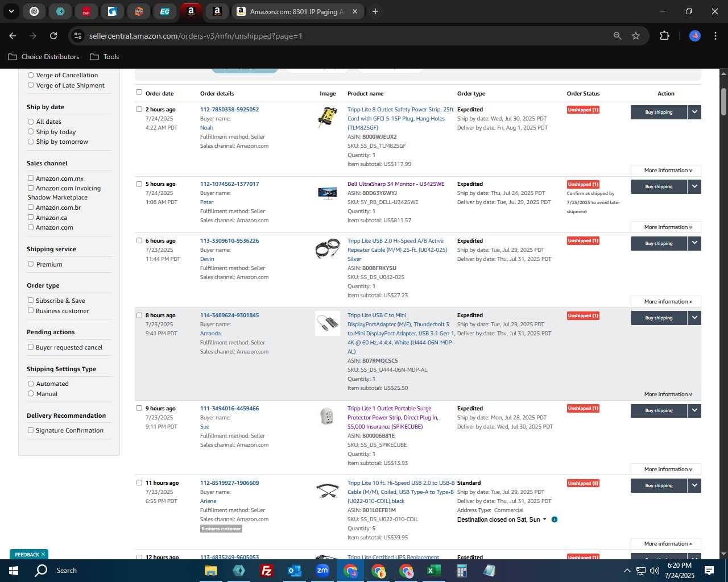Open Zoom from the taskbar

tap(322, 571)
